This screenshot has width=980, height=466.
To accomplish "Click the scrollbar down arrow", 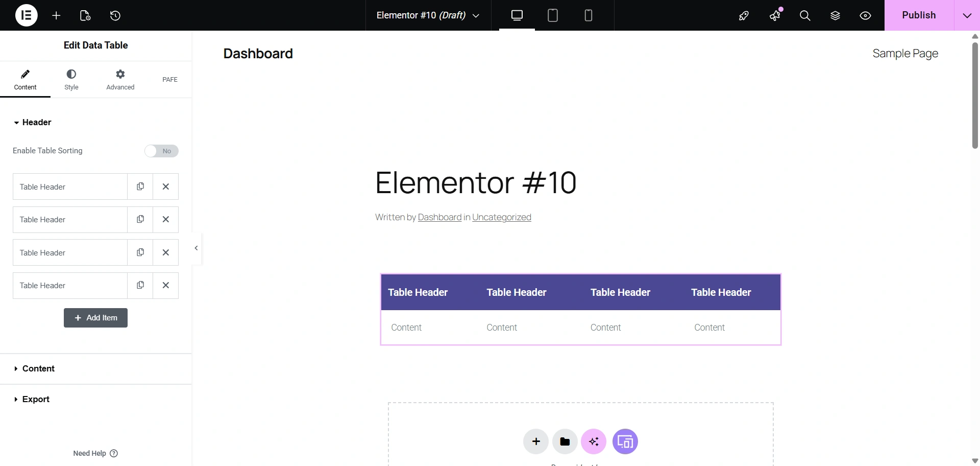I will point(975,461).
